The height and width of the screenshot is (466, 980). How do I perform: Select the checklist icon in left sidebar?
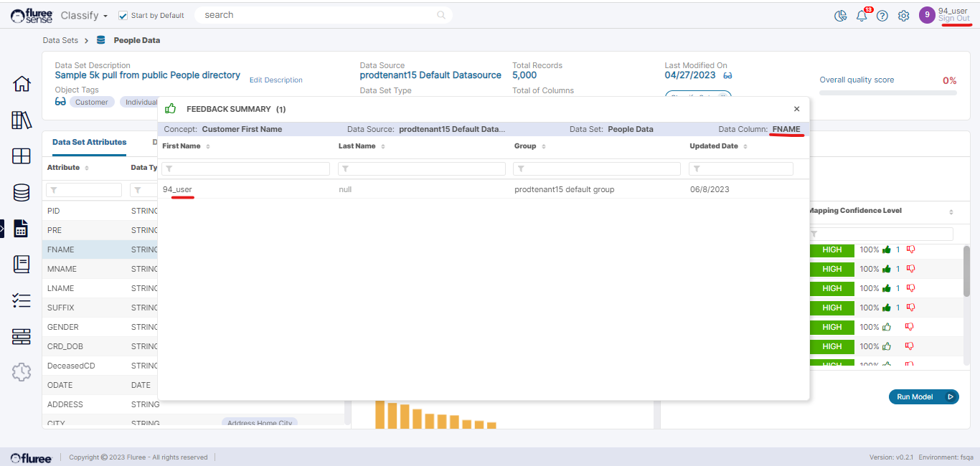(x=22, y=300)
